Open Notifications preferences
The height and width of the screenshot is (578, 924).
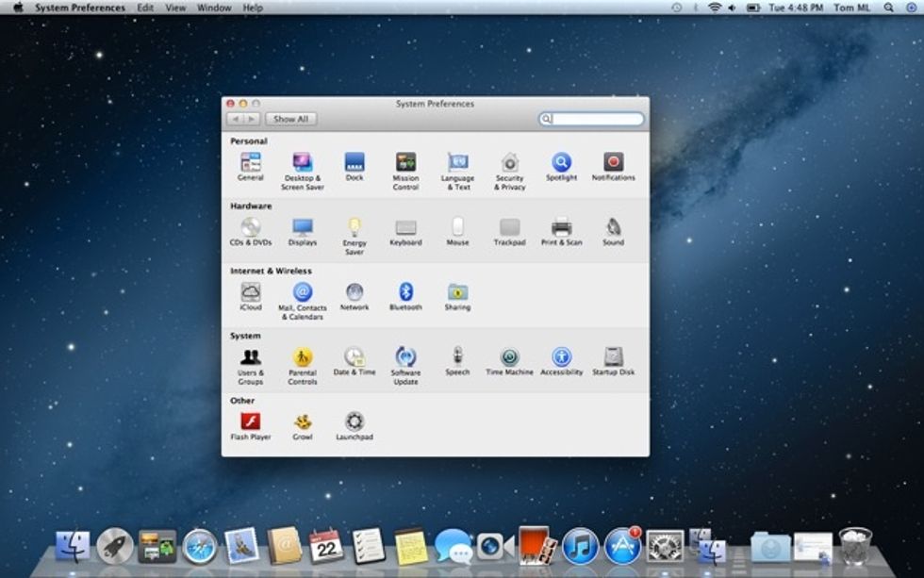pyautogui.click(x=613, y=162)
